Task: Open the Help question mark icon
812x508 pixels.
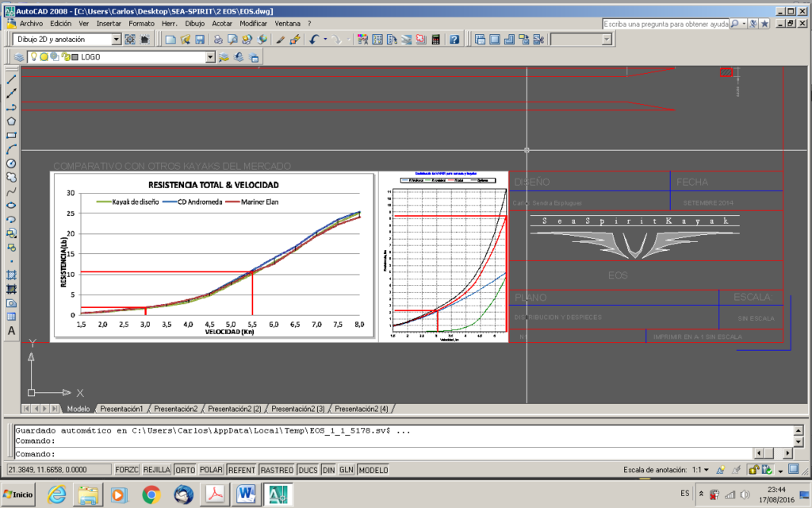Action: coord(454,40)
